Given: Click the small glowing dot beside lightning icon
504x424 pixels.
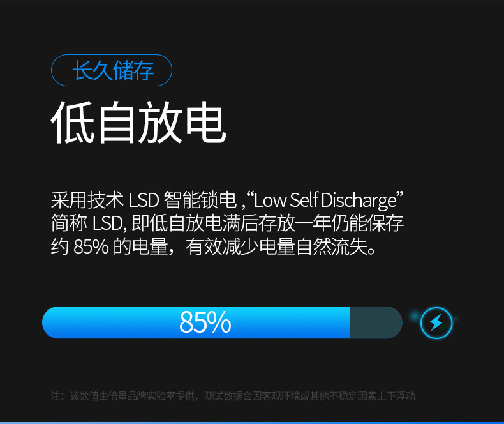Looking at the screenshot, I should (415, 316).
